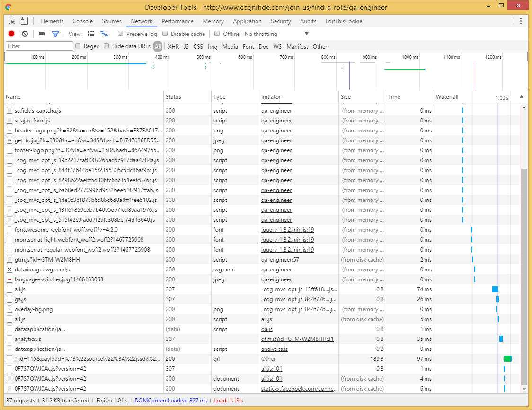Image resolution: width=532 pixels, height=410 pixels.
Task: Click the ga.js initiator link
Action: (266, 329)
